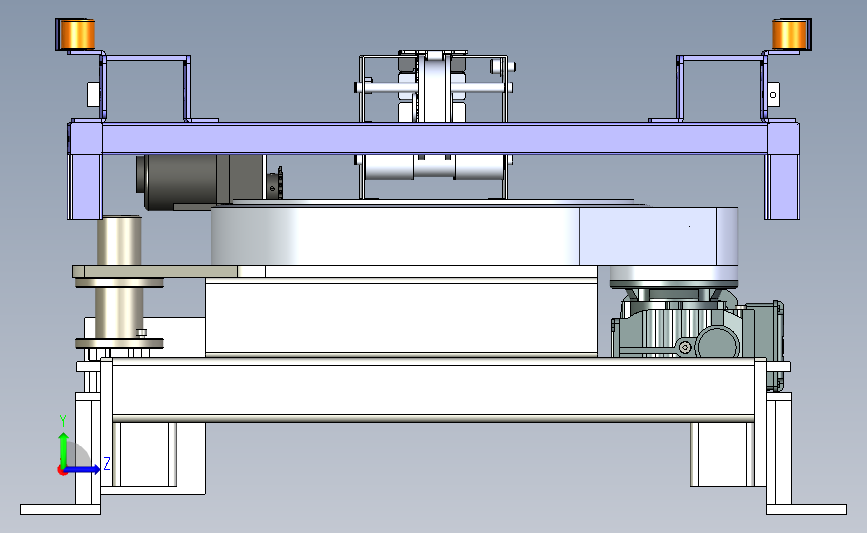Pick the small white block on left bracket

click(x=93, y=95)
